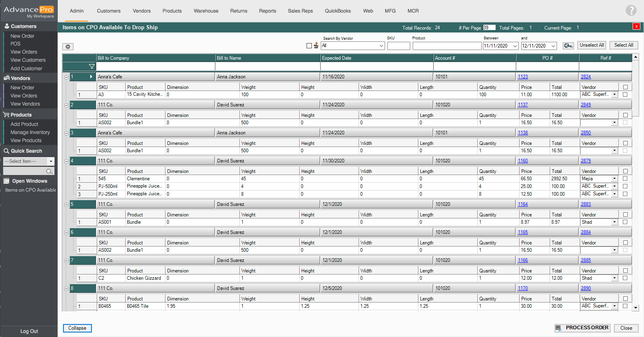This screenshot has width=644, height=337.
Task: Click the filter funnel icon in grid header
Action: [x=91, y=67]
